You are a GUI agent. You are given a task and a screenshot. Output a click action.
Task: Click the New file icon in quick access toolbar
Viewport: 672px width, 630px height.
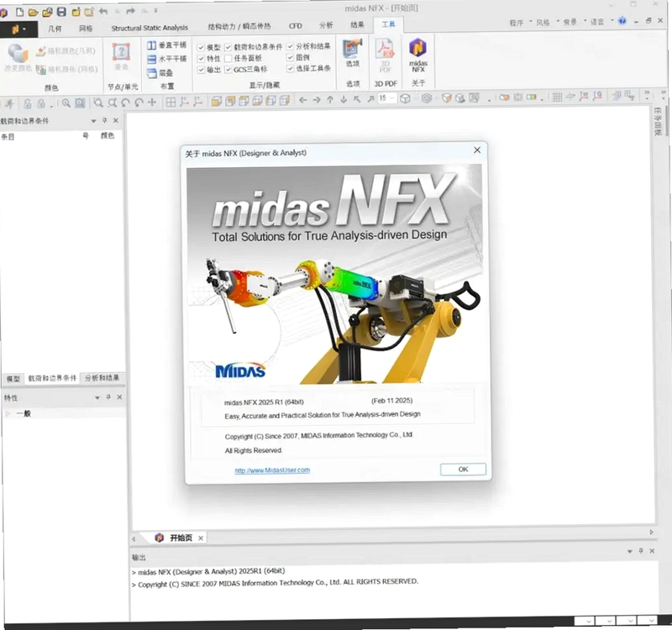click(x=19, y=12)
